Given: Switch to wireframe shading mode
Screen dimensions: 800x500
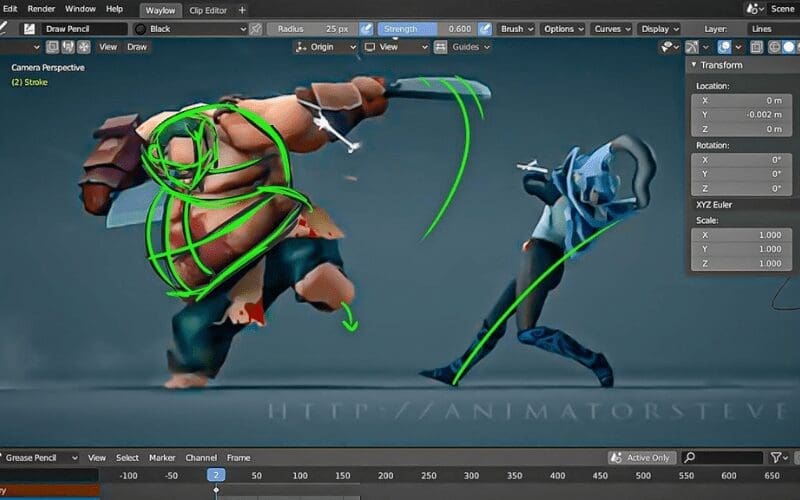Looking at the screenshot, I should click(x=774, y=47).
